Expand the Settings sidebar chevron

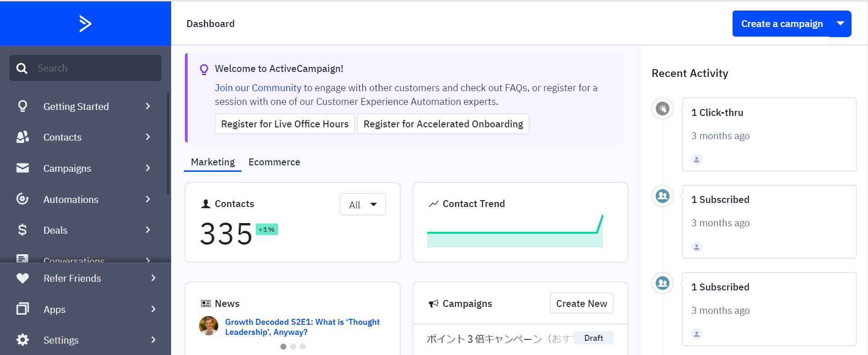click(153, 340)
